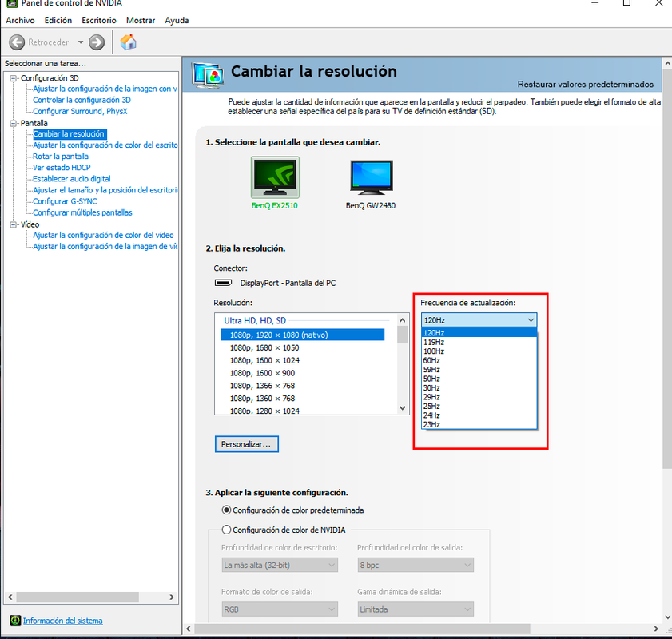The image size is (672, 639).
Task: Click the system information icon
Action: [15, 620]
